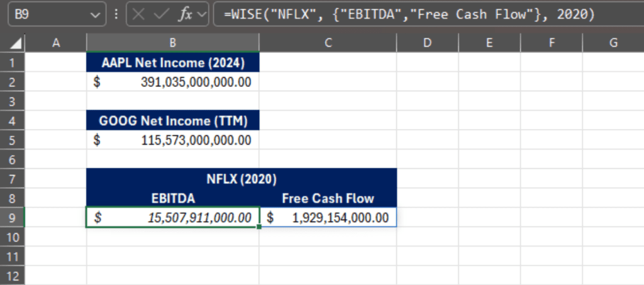Image resolution: width=644 pixels, height=285 pixels.
Task: Open Insert Function (fx) dialog
Action: tap(185, 14)
